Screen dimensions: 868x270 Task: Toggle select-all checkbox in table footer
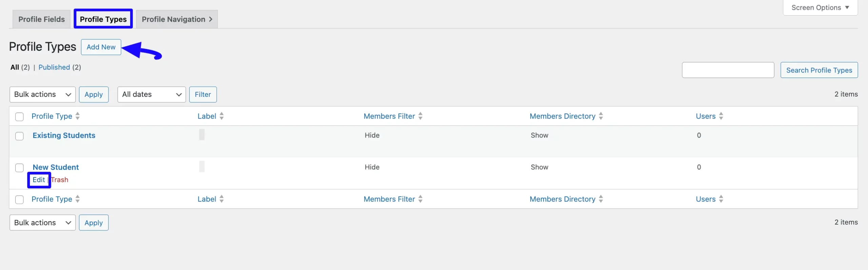click(x=19, y=200)
